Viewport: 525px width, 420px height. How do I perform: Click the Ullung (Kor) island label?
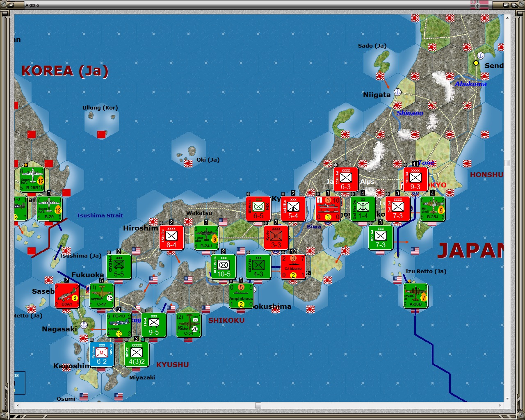[x=100, y=108]
